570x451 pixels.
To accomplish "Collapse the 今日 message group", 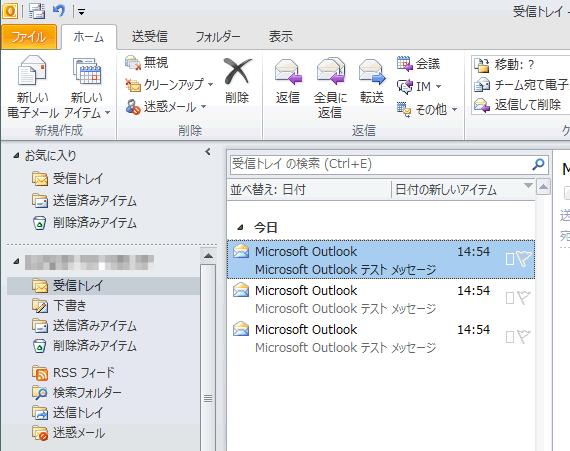I will [240, 227].
